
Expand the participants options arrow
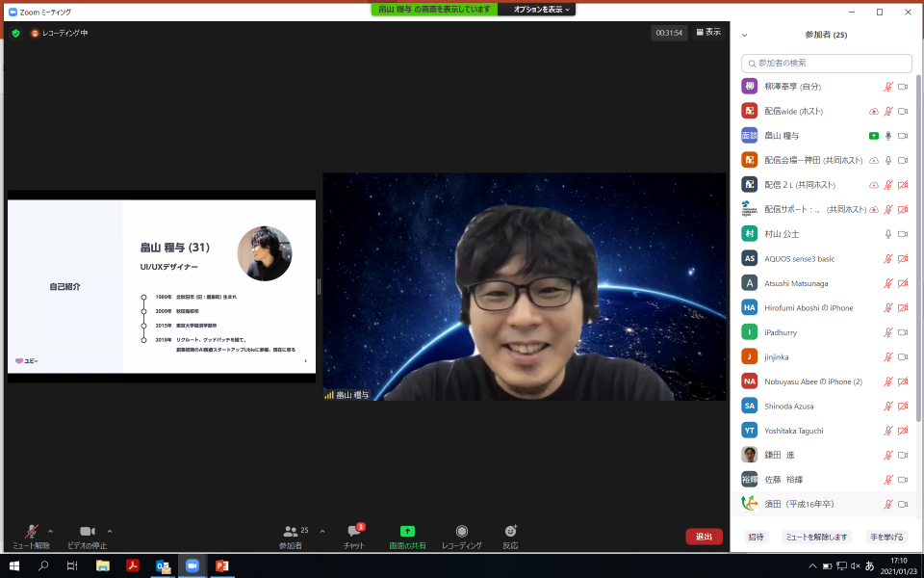(322, 532)
